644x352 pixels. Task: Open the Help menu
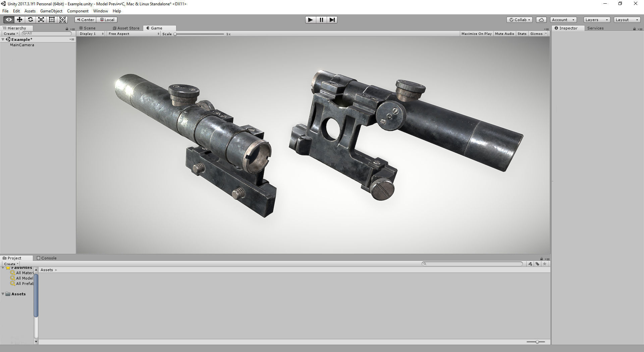(x=117, y=11)
